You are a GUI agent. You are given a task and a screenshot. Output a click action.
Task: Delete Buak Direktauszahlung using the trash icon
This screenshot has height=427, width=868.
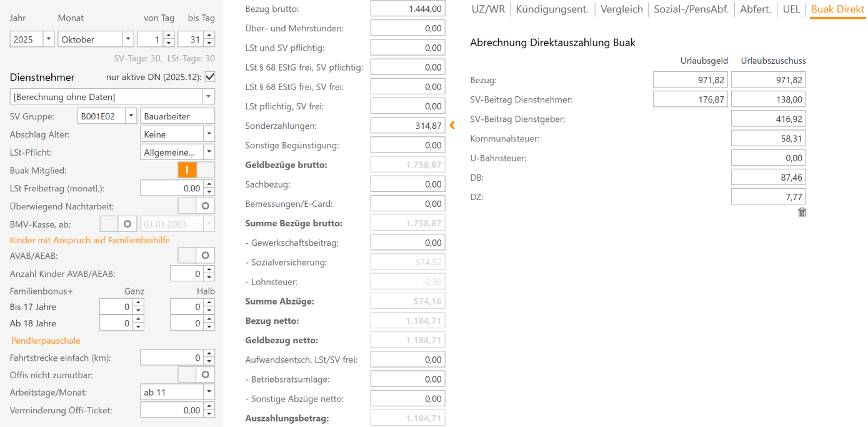pyautogui.click(x=802, y=213)
